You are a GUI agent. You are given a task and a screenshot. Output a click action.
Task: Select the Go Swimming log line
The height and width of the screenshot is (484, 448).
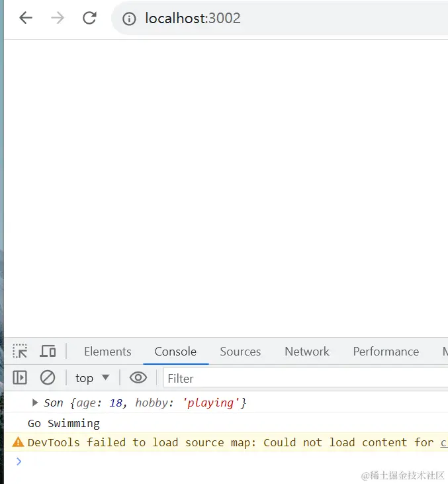point(64,423)
